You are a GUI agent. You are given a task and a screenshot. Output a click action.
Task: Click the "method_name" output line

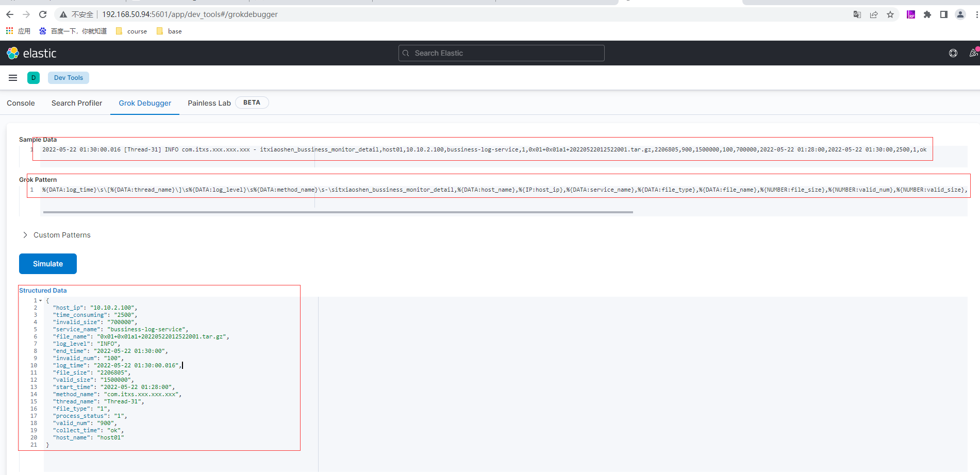(x=117, y=394)
